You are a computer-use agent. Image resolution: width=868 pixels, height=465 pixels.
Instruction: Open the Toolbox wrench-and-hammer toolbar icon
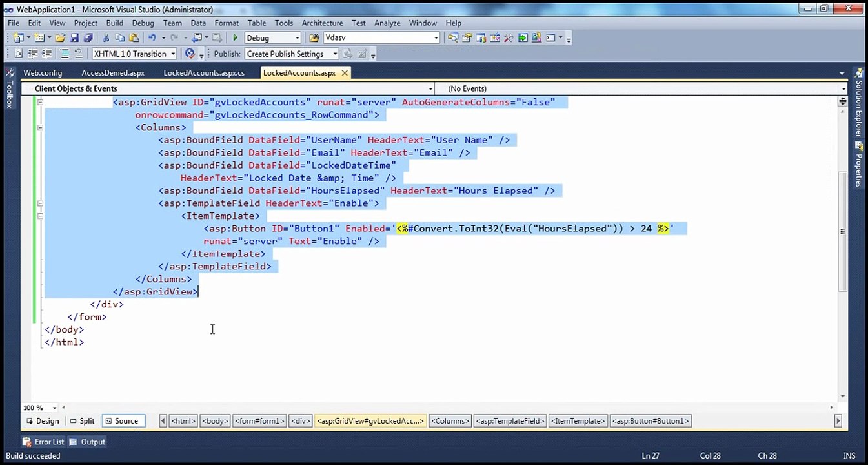[x=509, y=38]
